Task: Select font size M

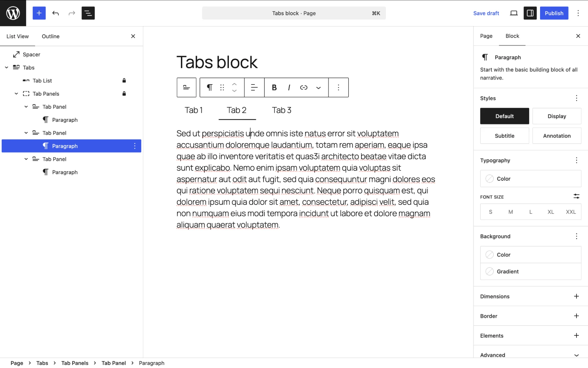Action: (511, 212)
